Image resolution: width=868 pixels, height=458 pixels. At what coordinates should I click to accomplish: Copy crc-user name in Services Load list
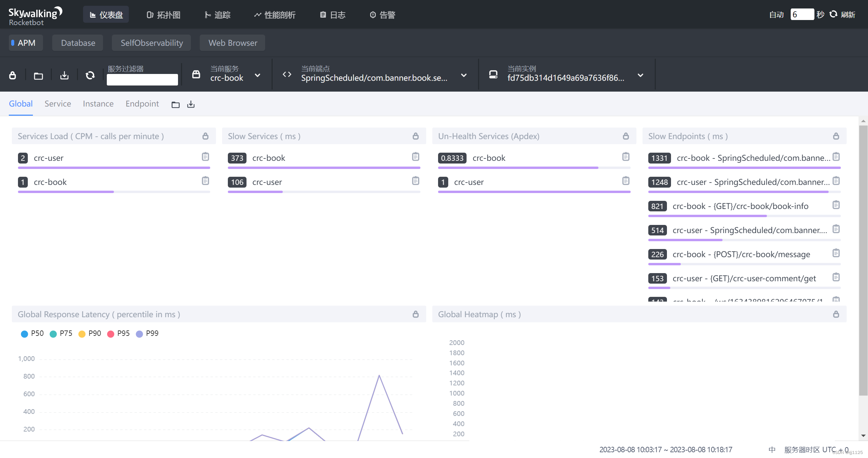pyautogui.click(x=205, y=157)
